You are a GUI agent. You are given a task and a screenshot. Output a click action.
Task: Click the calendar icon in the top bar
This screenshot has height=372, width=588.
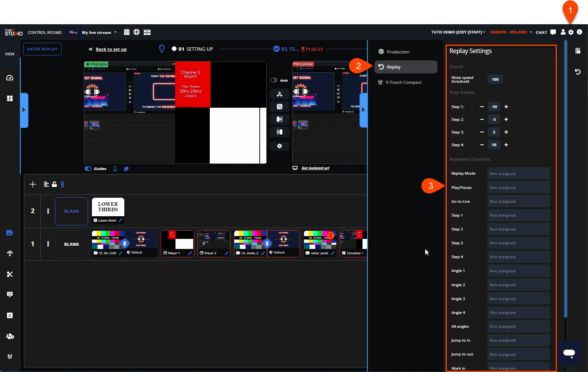tap(127, 32)
